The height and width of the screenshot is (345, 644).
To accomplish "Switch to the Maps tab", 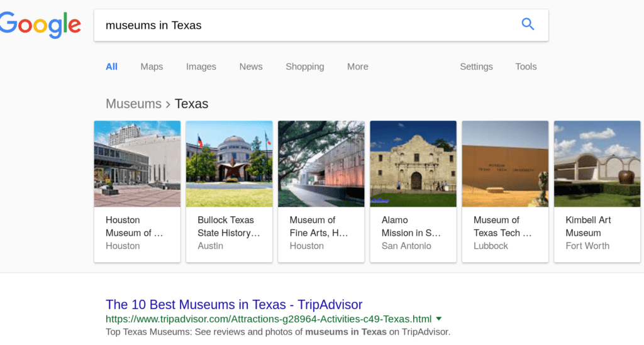I will 152,67.
